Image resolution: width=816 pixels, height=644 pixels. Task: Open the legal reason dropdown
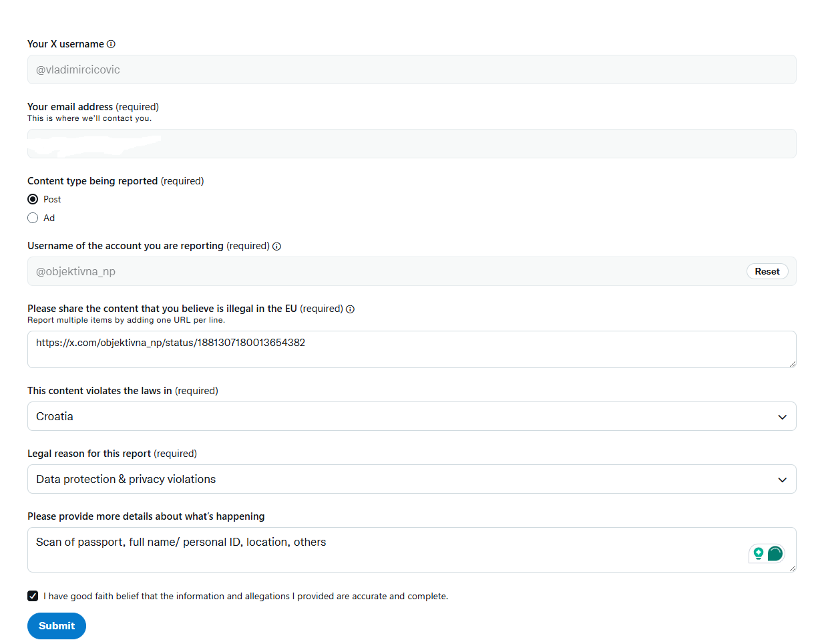411,479
